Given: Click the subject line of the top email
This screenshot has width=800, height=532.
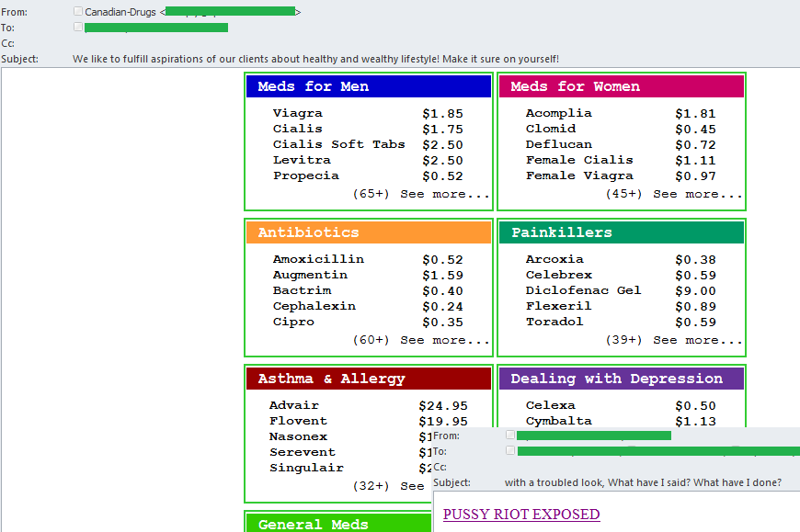Looking at the screenshot, I should (315, 59).
